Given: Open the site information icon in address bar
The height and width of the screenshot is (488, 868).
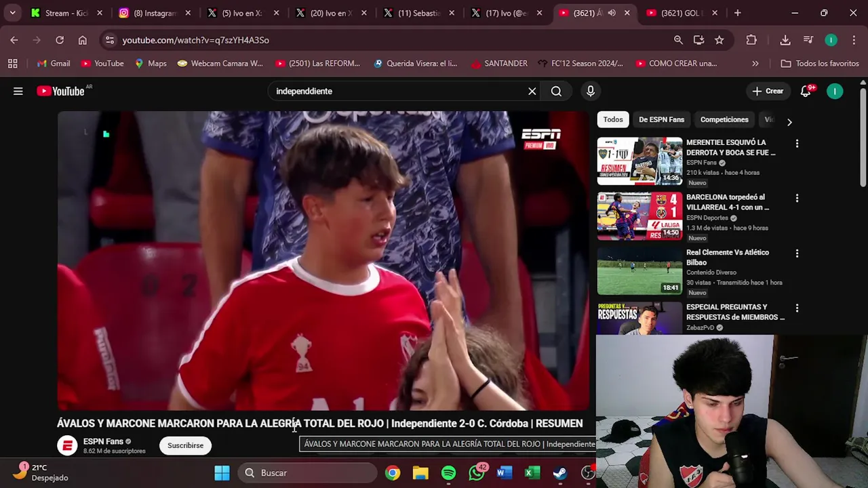Looking at the screenshot, I should (110, 40).
